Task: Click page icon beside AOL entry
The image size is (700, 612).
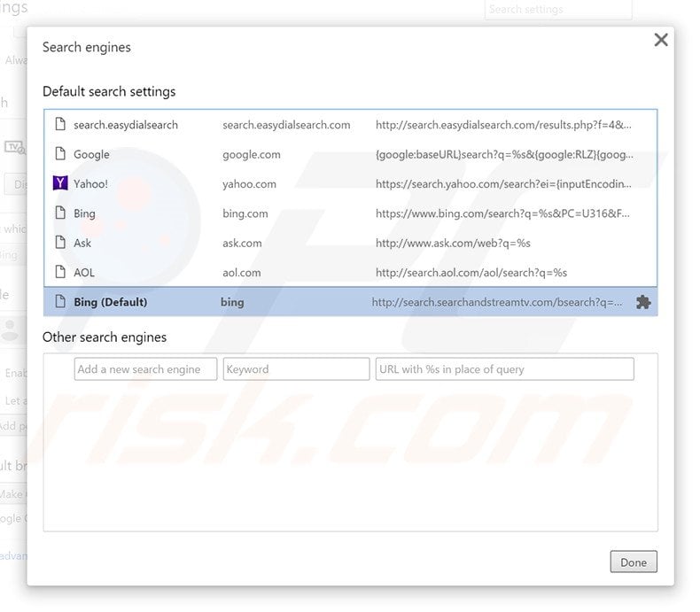Action: (x=60, y=272)
